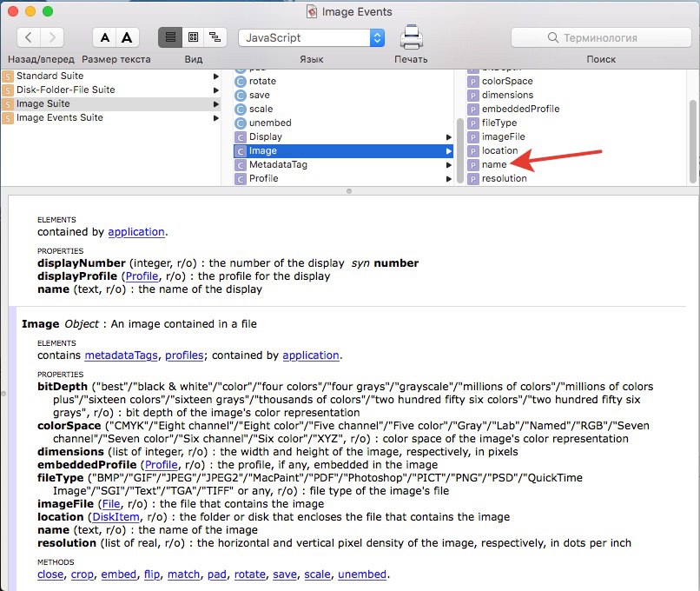Open Profile link in embeddedProfile property
This screenshot has height=591, width=700.
click(x=162, y=465)
